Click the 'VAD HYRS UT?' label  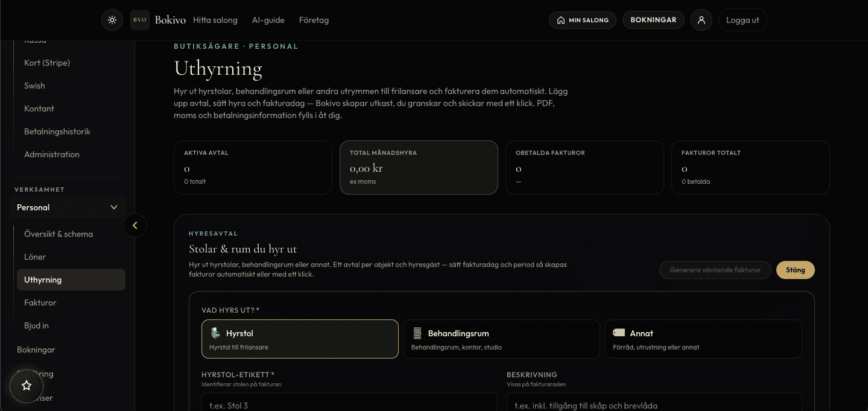click(x=230, y=310)
